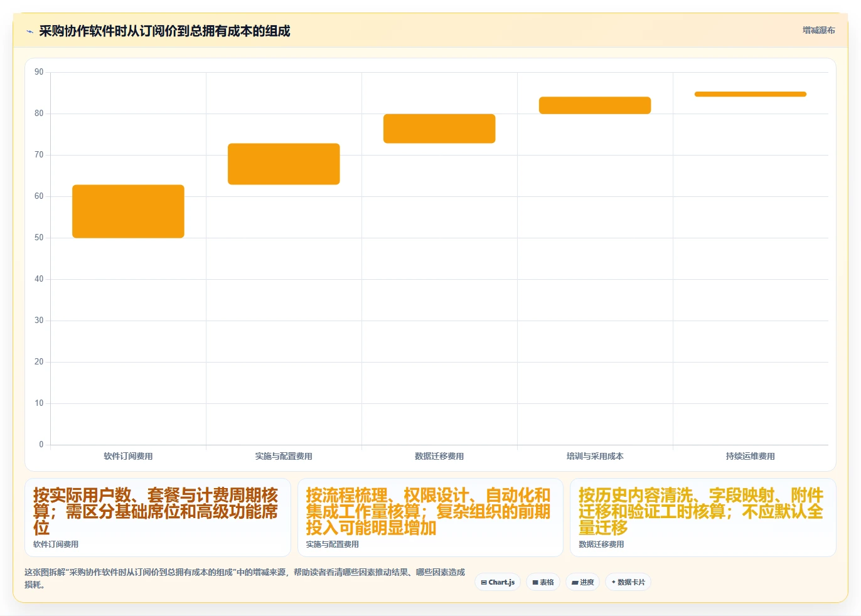The width and height of the screenshot is (861, 616).
Task: Select the 进度 tag pill
Action: [582, 582]
